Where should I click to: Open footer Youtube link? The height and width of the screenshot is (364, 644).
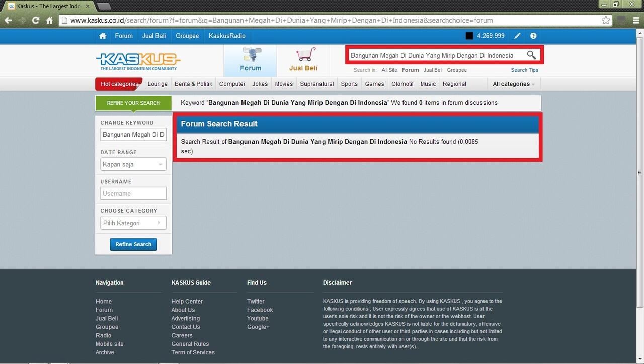[x=258, y=318]
